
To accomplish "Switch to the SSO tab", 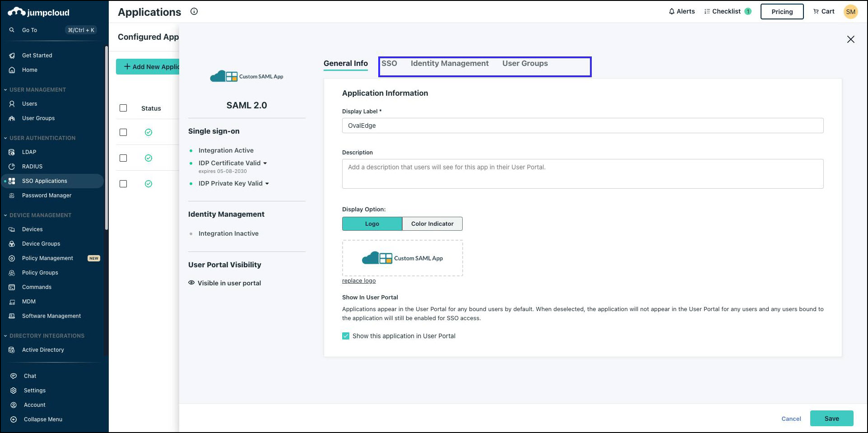I will coord(389,64).
